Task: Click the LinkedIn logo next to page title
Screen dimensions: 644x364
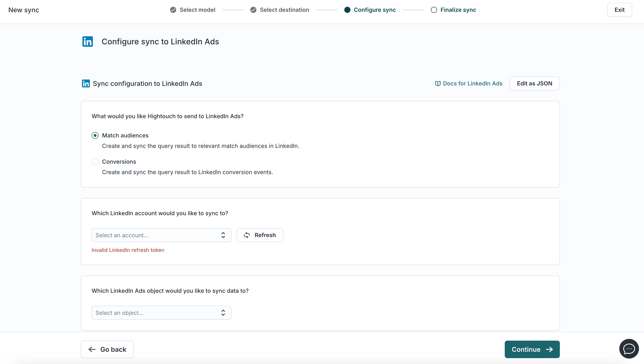Action: tap(87, 41)
